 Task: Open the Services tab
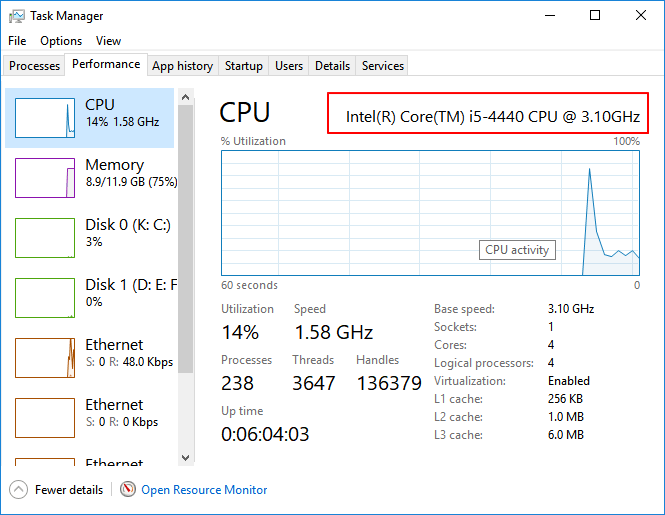click(x=383, y=66)
